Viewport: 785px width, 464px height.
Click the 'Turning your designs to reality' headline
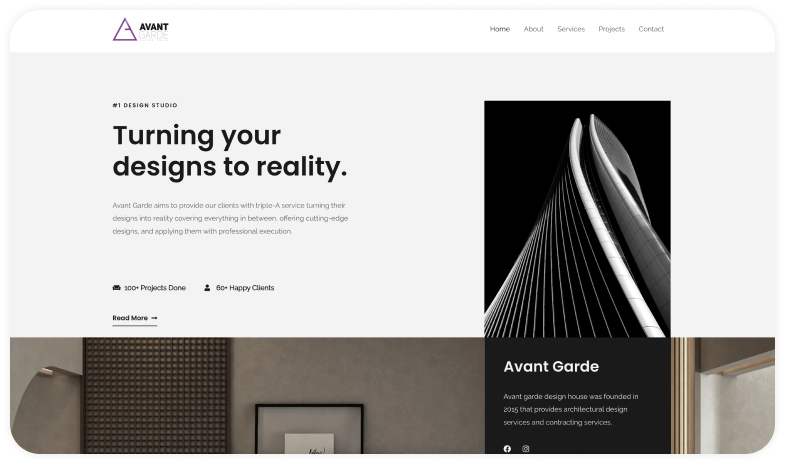pos(229,150)
